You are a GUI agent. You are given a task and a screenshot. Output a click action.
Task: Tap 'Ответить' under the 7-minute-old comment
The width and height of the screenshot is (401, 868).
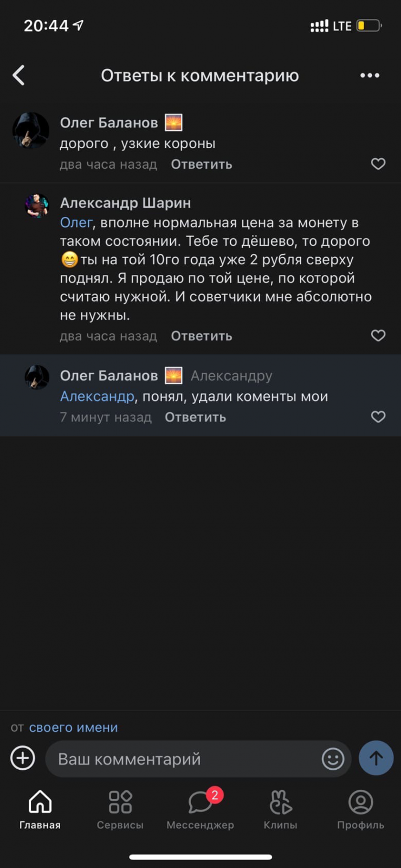pos(195,417)
